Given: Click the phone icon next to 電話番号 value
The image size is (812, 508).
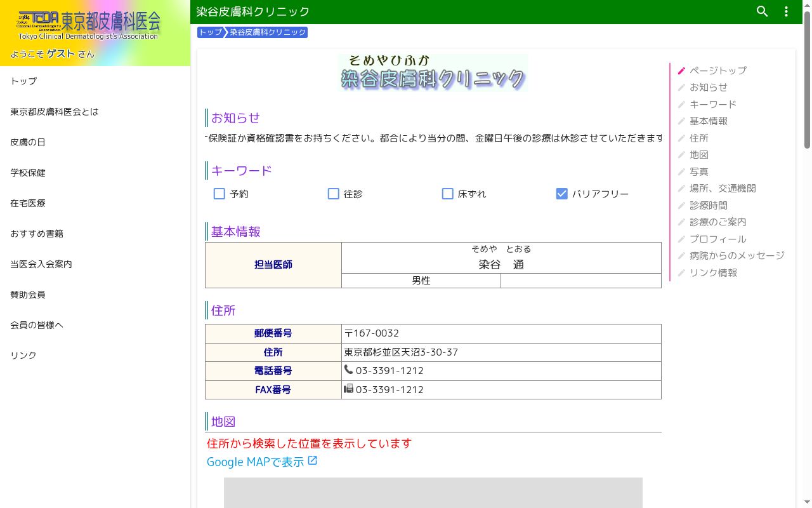Looking at the screenshot, I should point(348,370).
